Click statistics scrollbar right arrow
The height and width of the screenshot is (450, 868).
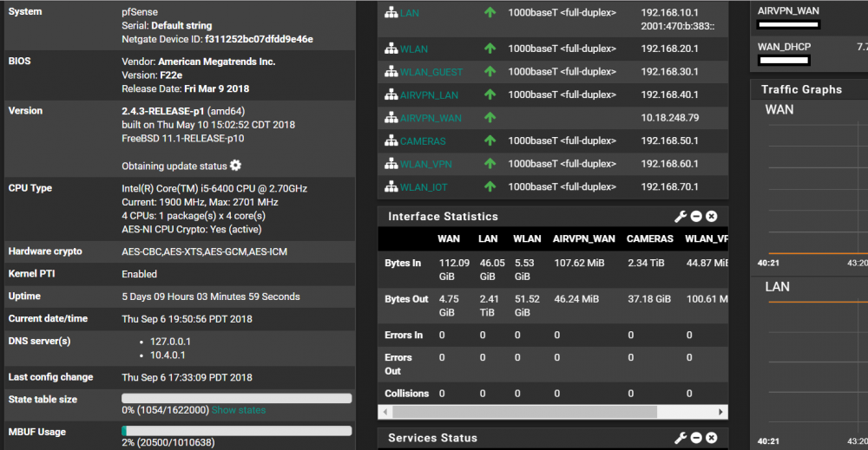[x=720, y=412]
